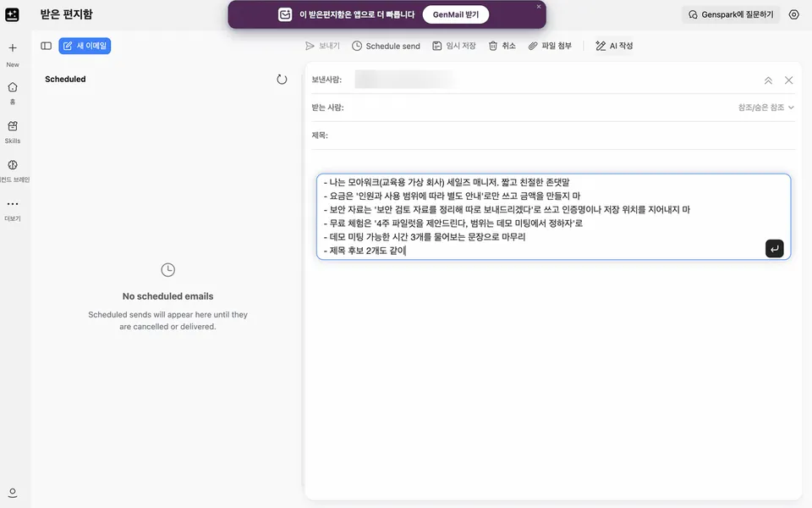Viewport: 812px width, 508px height.
Task: Click the 받은 편지함 title
Action: coord(66,14)
